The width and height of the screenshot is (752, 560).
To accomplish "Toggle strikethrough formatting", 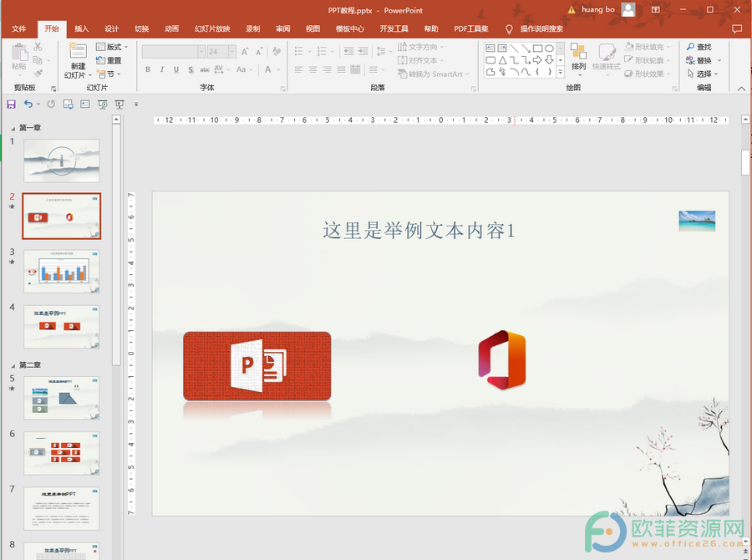I will click(x=205, y=69).
